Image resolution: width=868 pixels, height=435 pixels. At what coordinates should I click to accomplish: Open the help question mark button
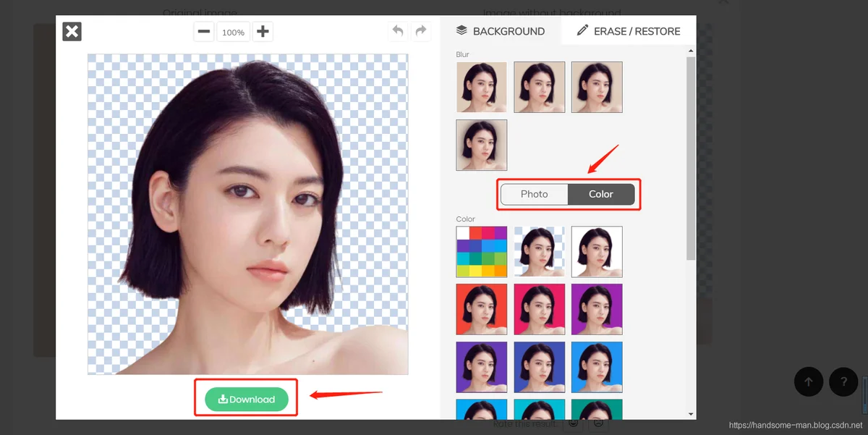pos(843,381)
